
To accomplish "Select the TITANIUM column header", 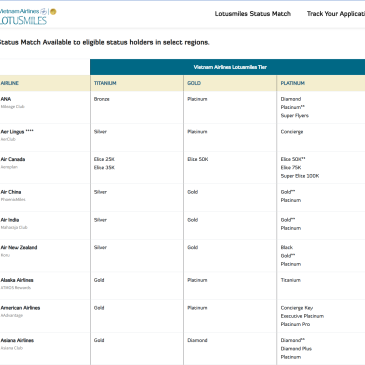I will coord(105,83).
